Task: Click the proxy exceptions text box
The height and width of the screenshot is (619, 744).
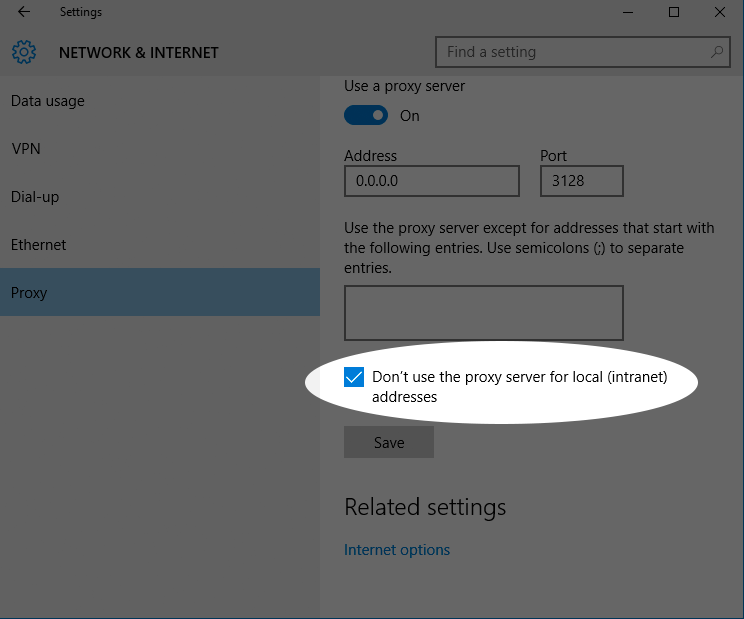Action: [x=484, y=313]
